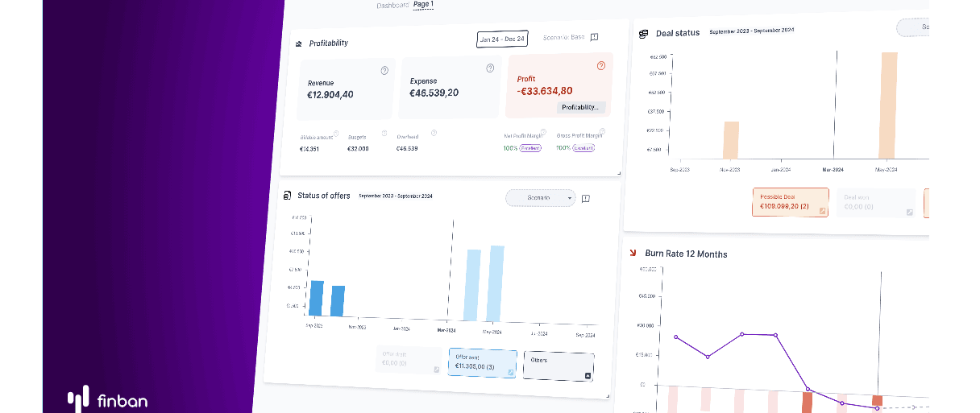Open the Jan 24 - Dec 24 date range picker

click(501, 39)
